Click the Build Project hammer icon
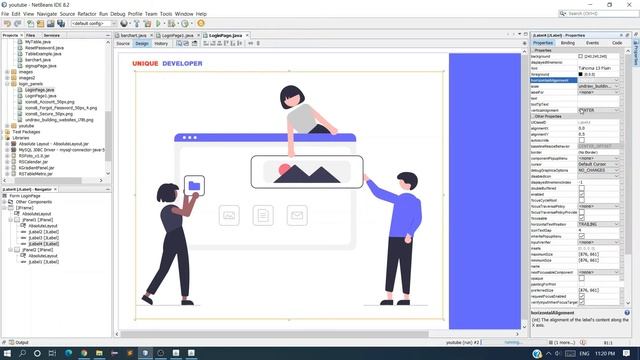 [137, 24]
